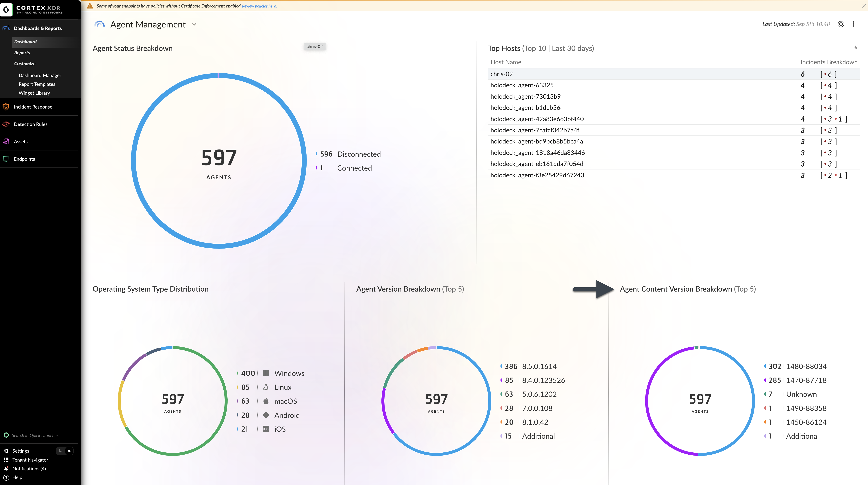868x485 pixels.
Task: Click the color marker beside 386 version 8.5.0.1614
Action: point(501,366)
